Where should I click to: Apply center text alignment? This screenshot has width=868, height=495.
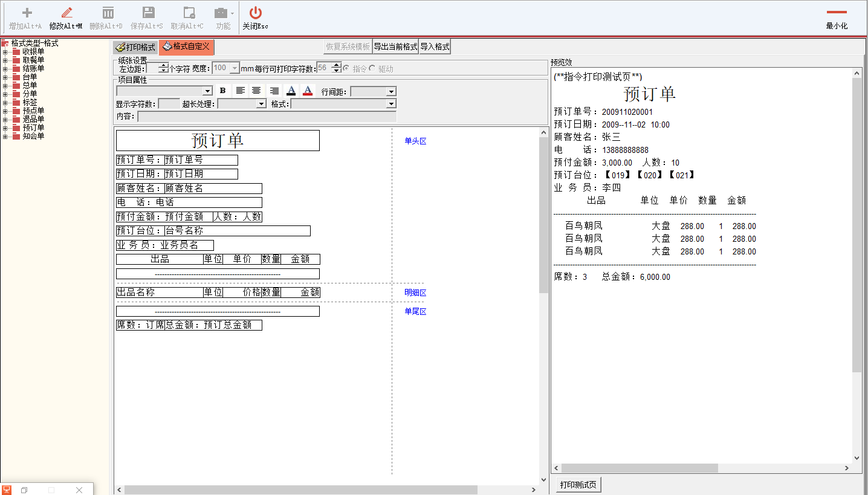(256, 91)
